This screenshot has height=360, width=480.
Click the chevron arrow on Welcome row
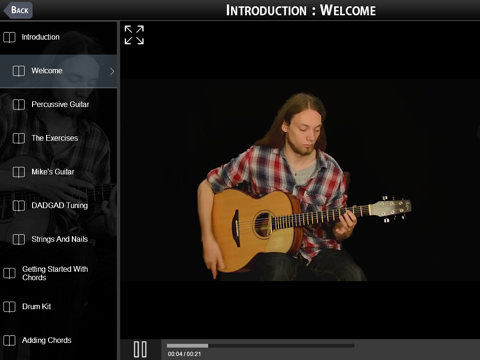(112, 71)
